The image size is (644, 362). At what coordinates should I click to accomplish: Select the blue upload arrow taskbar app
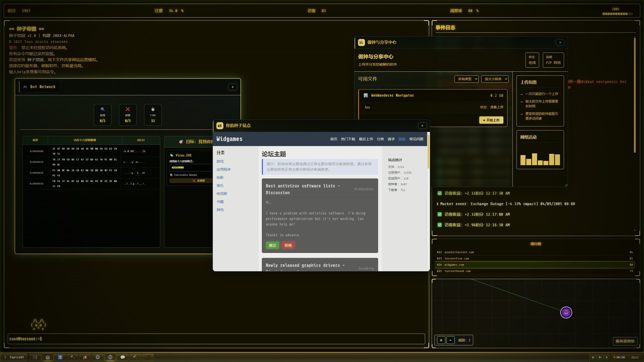pyautogui.click(x=60, y=357)
